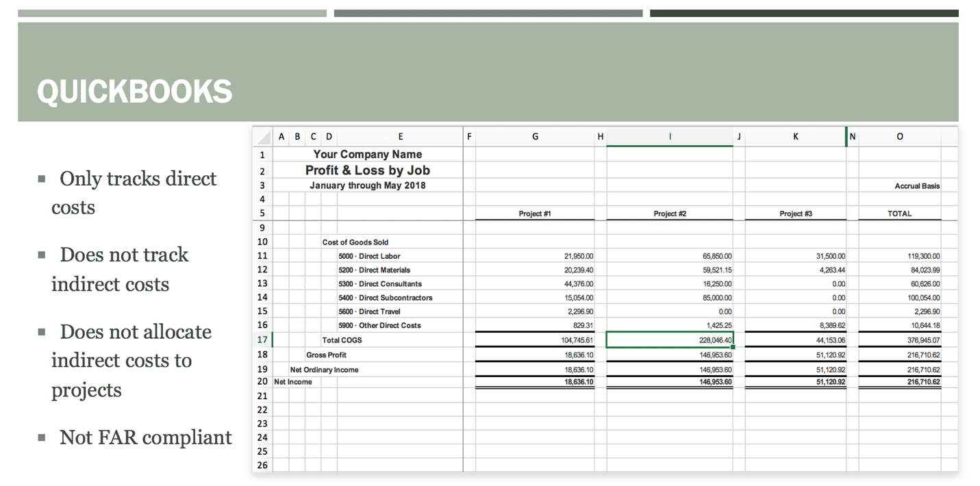Click the 65,850.00 Direct Labor value
This screenshot has height=486, width=980.
pyautogui.click(x=716, y=256)
